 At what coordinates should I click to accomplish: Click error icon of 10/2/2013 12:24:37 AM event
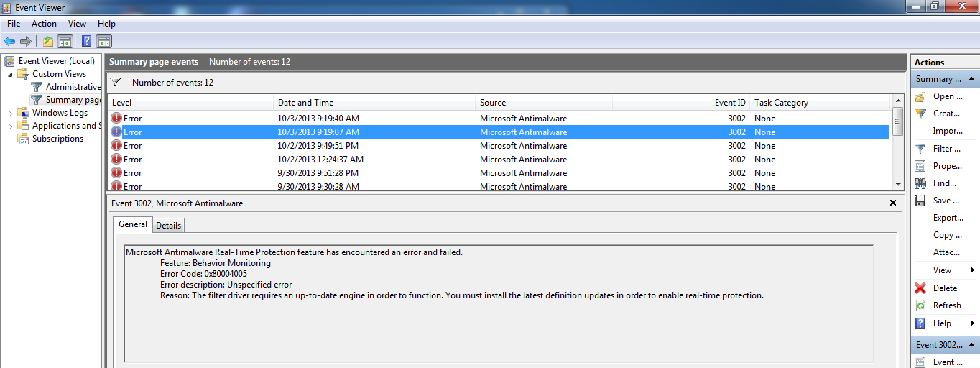pos(116,159)
